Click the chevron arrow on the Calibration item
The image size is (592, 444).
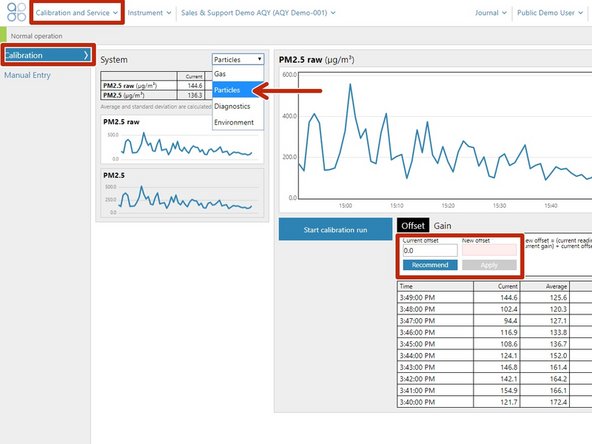tap(86, 55)
